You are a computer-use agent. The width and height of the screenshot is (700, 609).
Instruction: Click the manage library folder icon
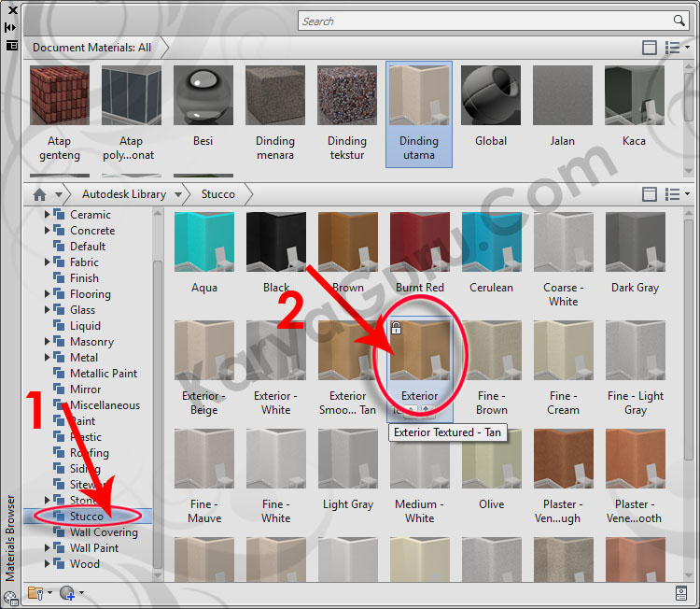coord(35,592)
